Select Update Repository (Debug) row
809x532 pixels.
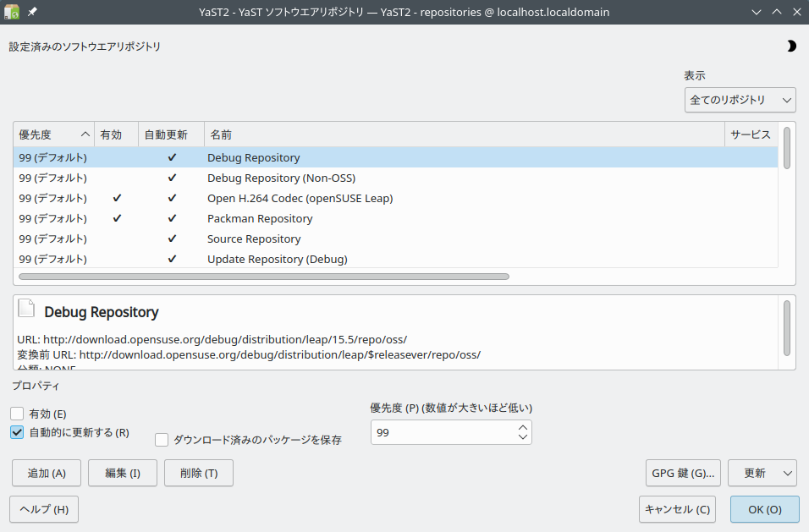tap(396, 259)
